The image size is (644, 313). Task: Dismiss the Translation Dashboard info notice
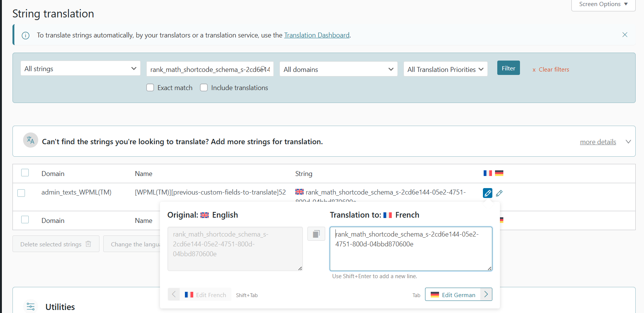625,35
